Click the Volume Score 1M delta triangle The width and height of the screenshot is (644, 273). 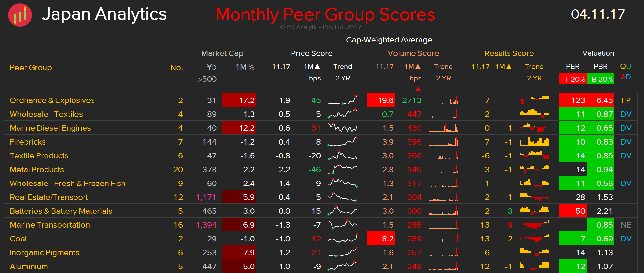click(x=418, y=67)
